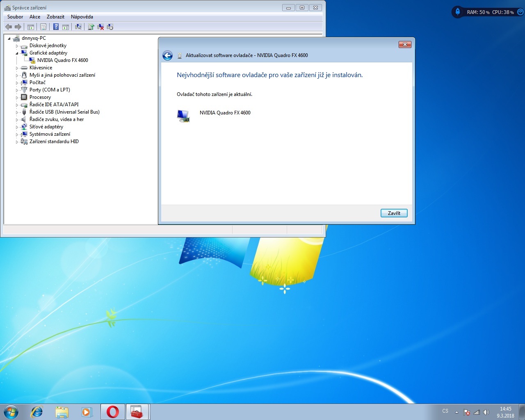Open the Soubor menu
The image size is (525, 420).
click(x=15, y=17)
